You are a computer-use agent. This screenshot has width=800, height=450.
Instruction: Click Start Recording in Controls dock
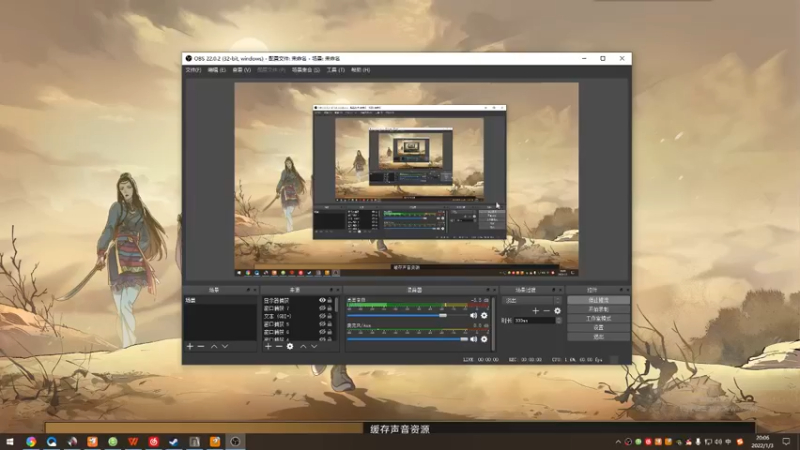(x=598, y=310)
